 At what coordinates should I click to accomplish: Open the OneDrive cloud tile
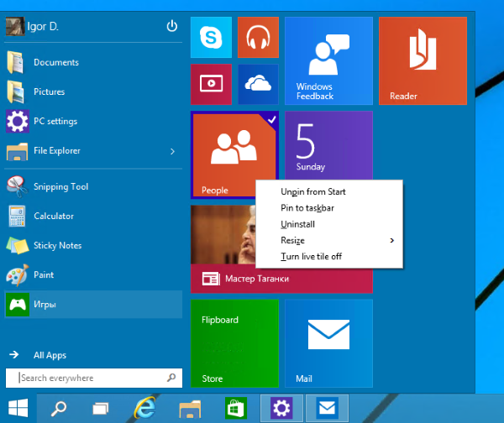(x=258, y=83)
